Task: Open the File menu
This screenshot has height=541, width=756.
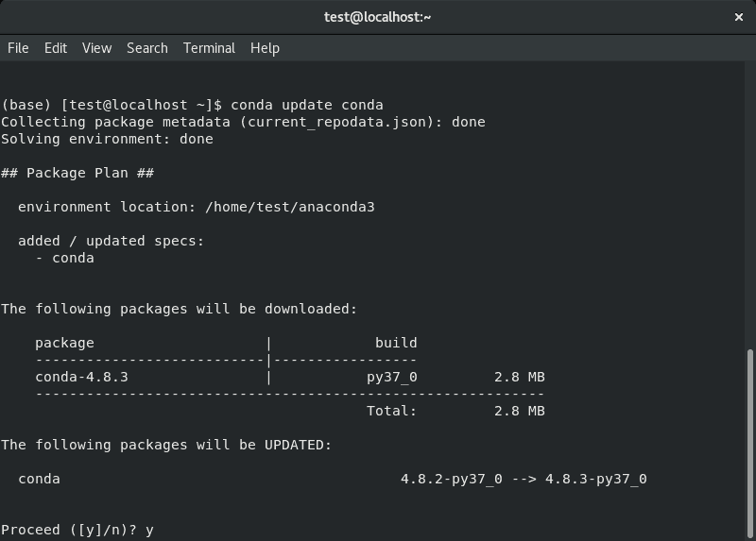Action: pyautogui.click(x=18, y=48)
